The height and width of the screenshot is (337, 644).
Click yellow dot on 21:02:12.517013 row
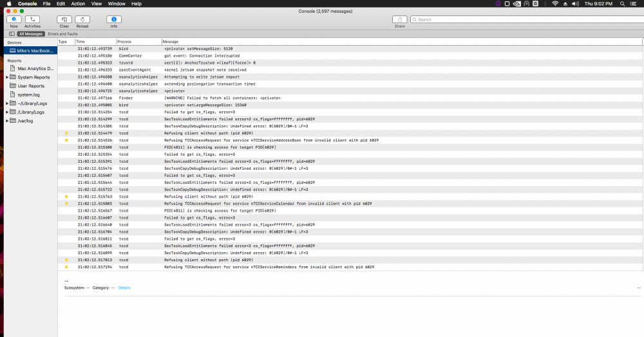(66, 260)
